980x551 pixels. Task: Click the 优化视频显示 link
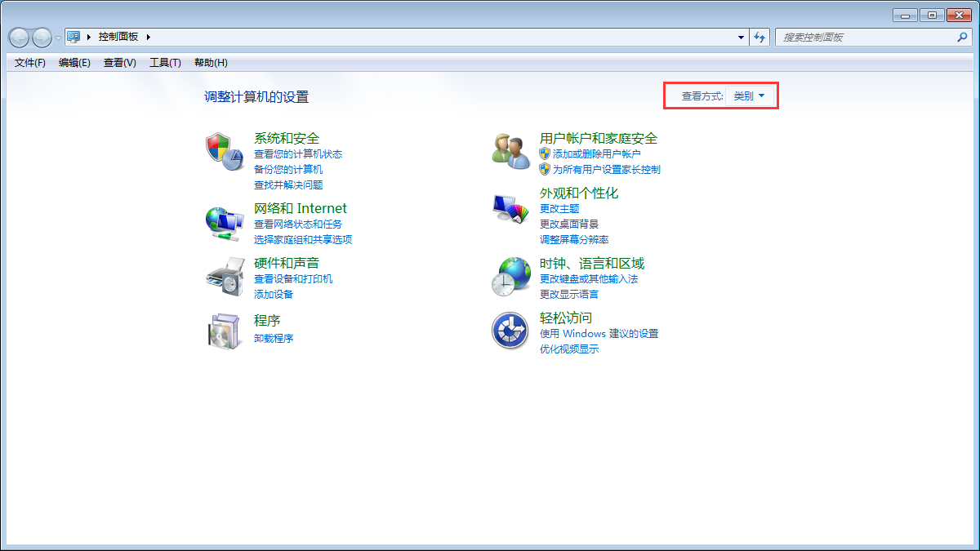pos(569,349)
